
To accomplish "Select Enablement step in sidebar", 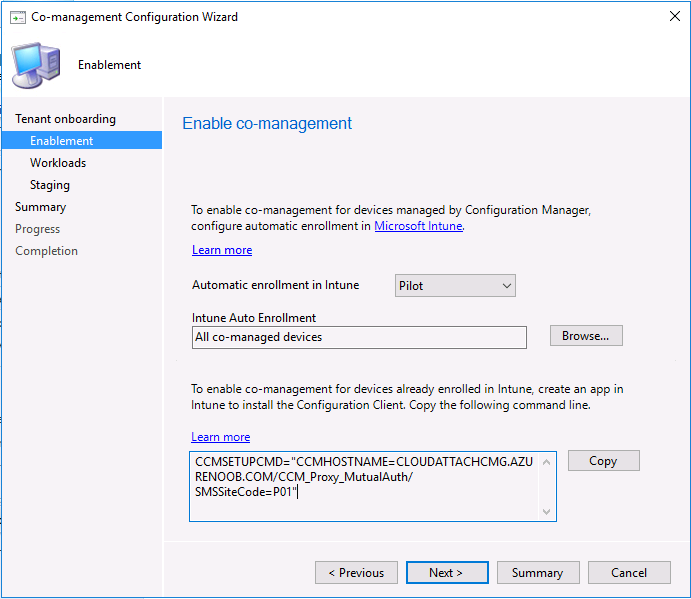I will [x=82, y=141].
